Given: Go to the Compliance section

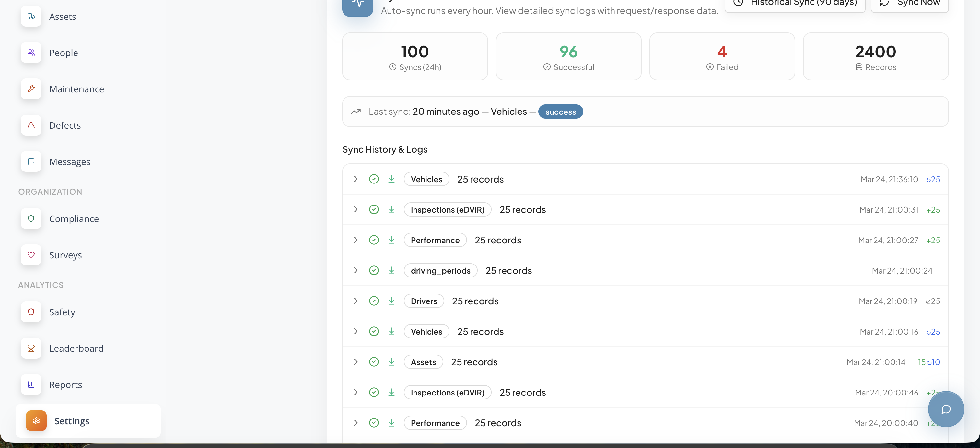Looking at the screenshot, I should tap(74, 219).
